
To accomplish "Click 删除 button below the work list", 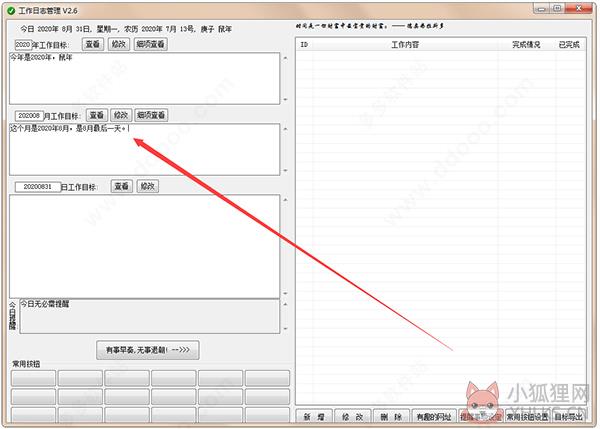I will point(391,417).
